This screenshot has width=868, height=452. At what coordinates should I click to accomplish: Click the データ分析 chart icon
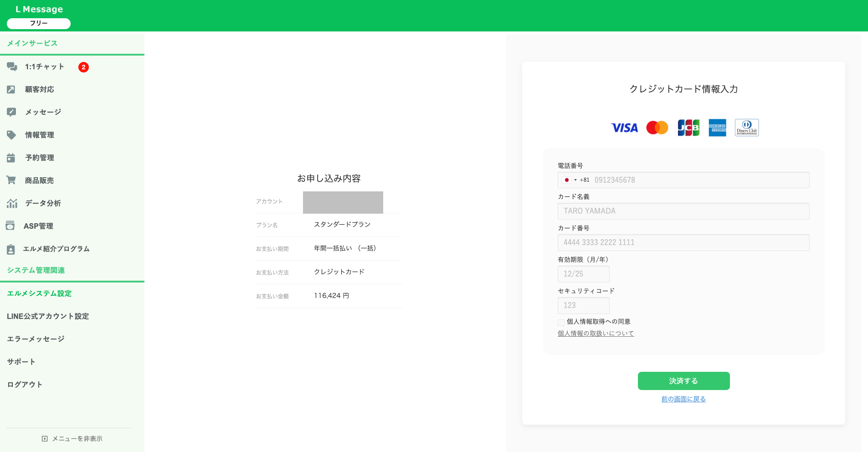[12, 203]
